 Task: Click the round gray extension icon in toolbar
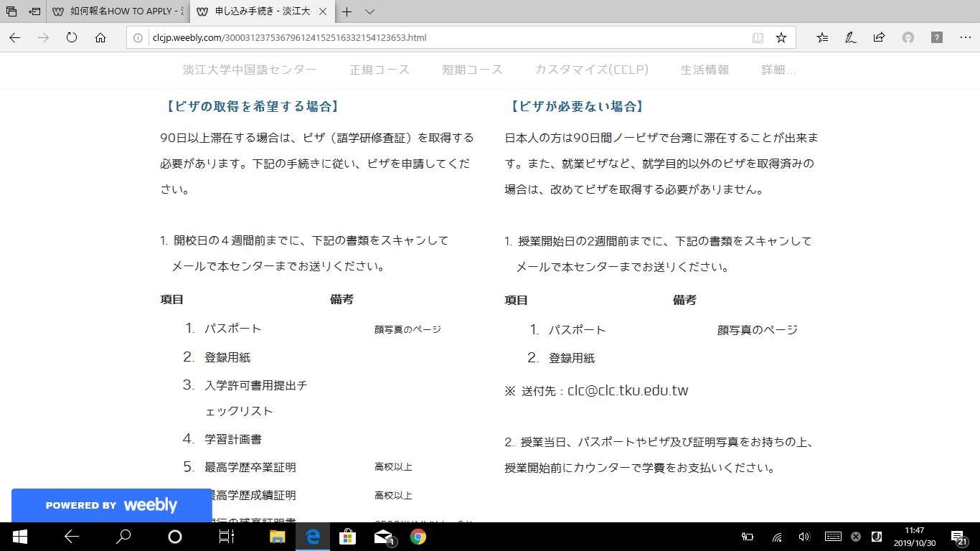[908, 37]
